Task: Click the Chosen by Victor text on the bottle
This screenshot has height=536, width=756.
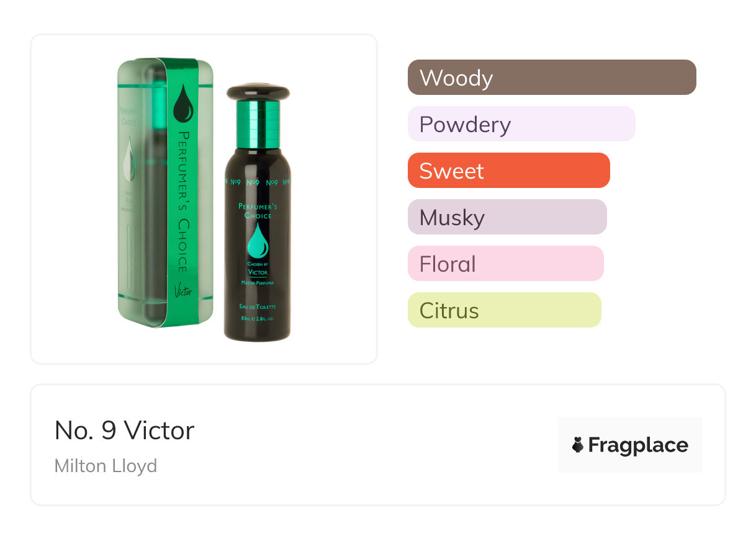Action: (x=257, y=267)
